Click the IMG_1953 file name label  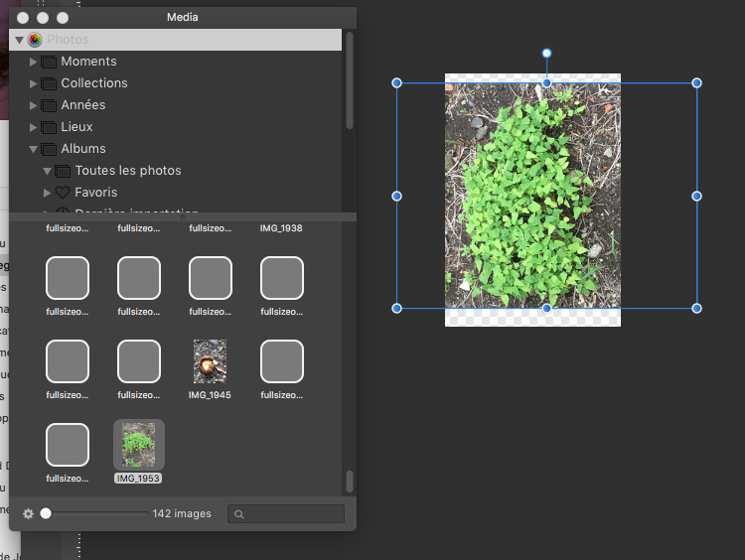[x=138, y=479]
